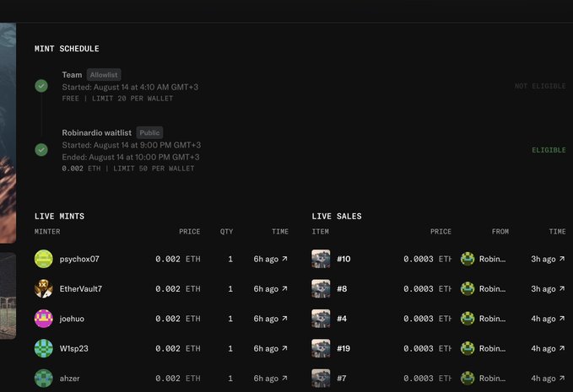The width and height of the screenshot is (573, 392).
Task: Open ahzer mint transaction arrow
Action: (x=284, y=379)
